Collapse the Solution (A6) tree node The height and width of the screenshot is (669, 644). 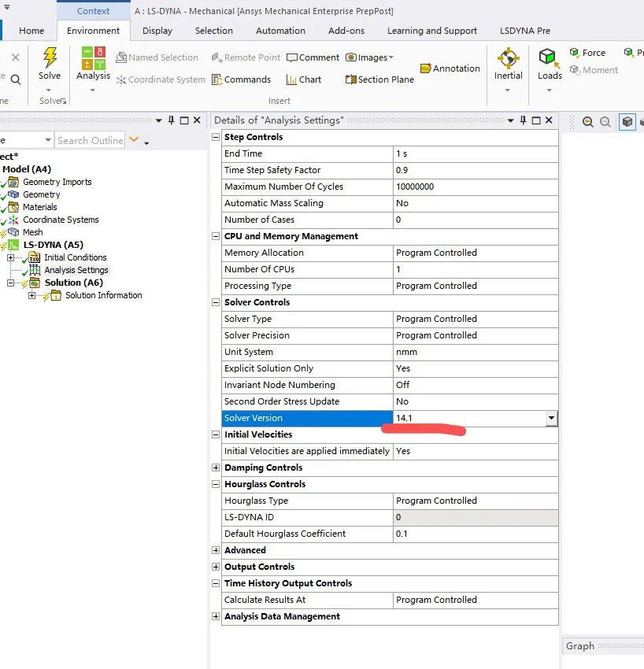11,283
